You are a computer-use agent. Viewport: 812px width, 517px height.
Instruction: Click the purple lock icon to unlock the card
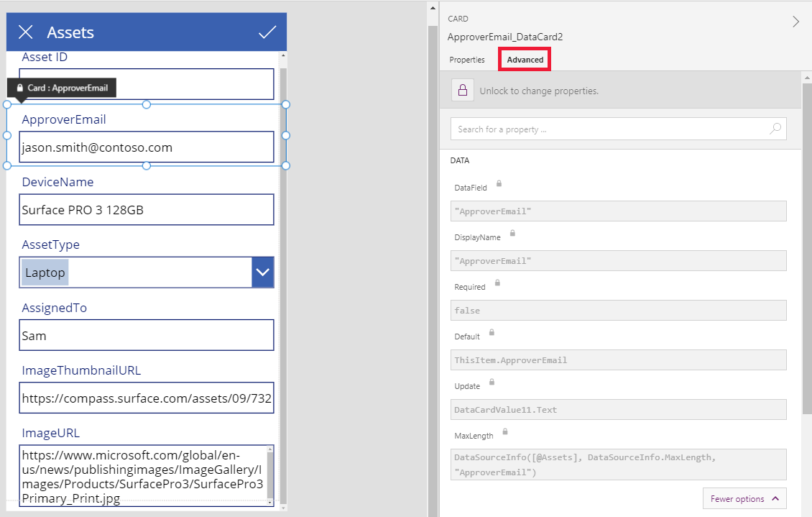coord(463,90)
